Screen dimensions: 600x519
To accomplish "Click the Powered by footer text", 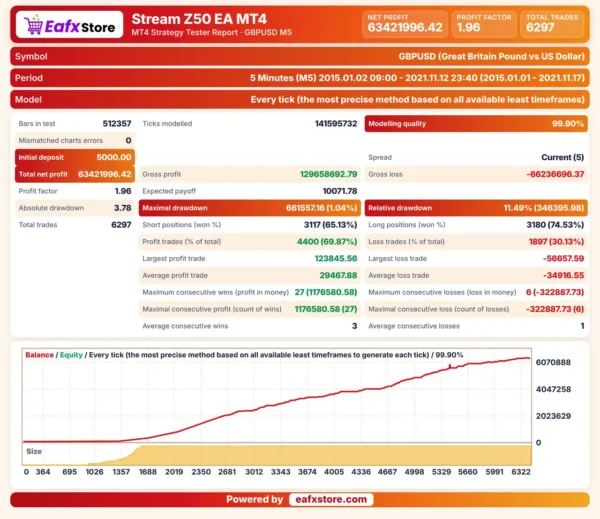I will coord(254,499).
